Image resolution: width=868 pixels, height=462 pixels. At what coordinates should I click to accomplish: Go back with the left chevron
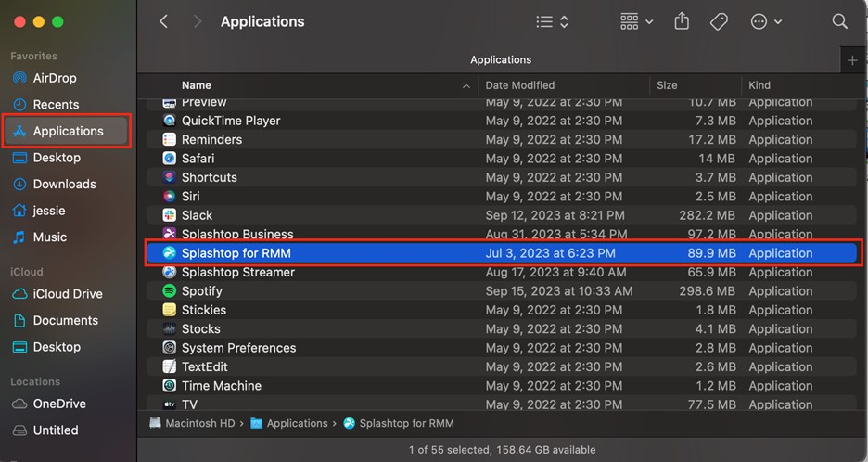pos(163,21)
